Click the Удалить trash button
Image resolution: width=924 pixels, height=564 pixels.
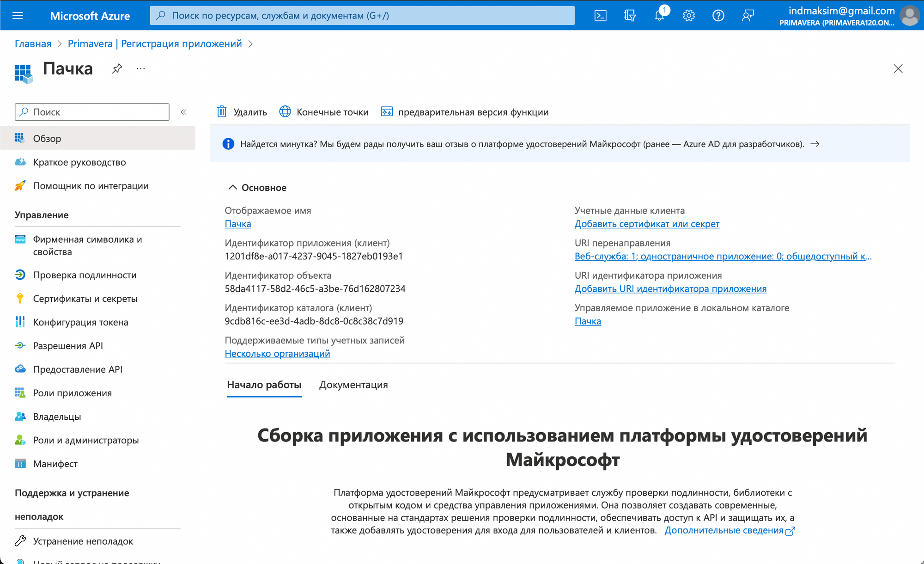242,112
